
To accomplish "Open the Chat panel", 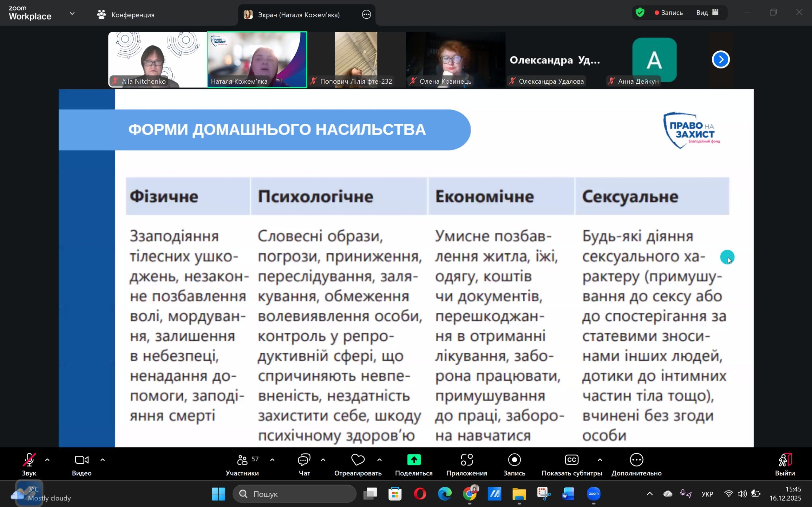I will [x=304, y=464].
